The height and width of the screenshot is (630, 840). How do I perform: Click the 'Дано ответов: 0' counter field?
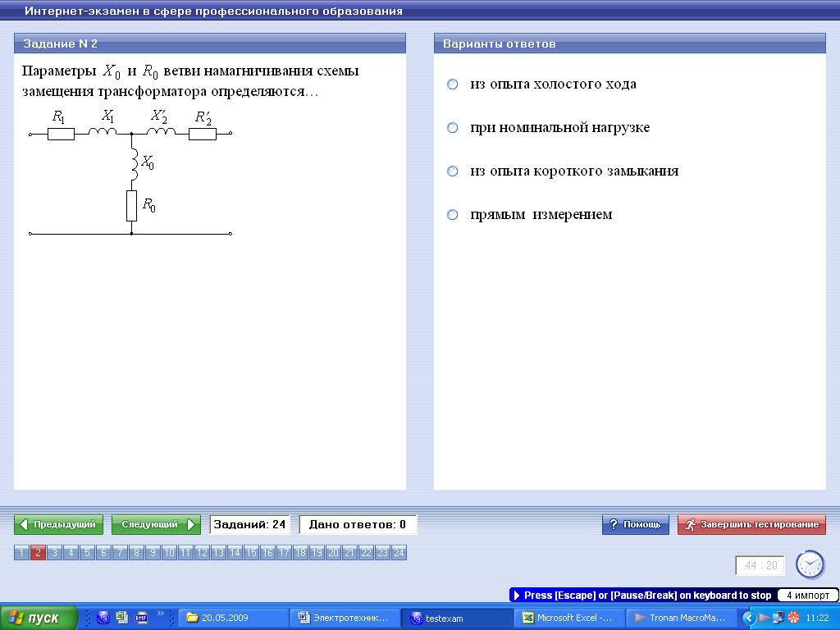[358, 524]
